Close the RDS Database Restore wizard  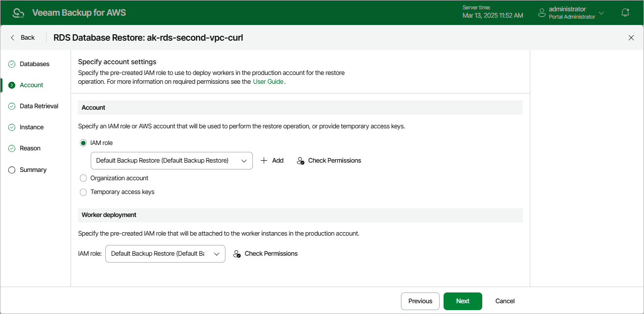[x=631, y=38]
